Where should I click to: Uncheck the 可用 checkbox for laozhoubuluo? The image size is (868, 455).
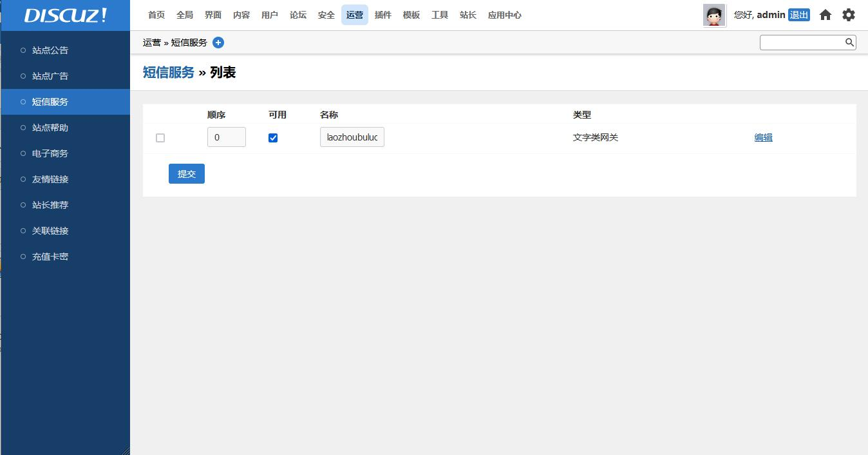pyautogui.click(x=273, y=137)
